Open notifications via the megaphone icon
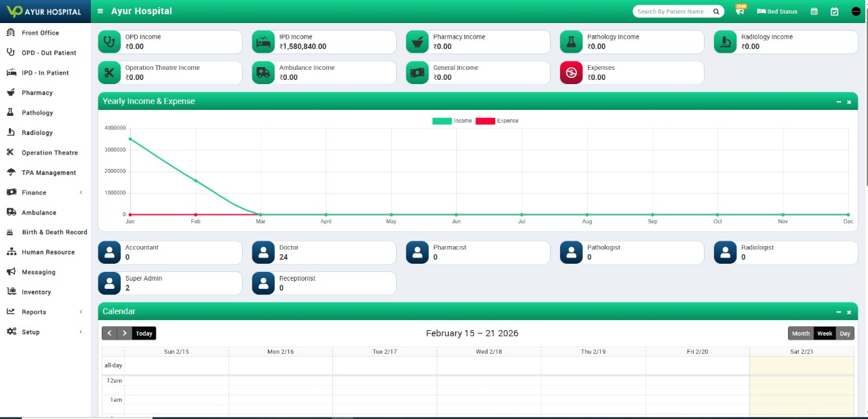 pos(738,12)
